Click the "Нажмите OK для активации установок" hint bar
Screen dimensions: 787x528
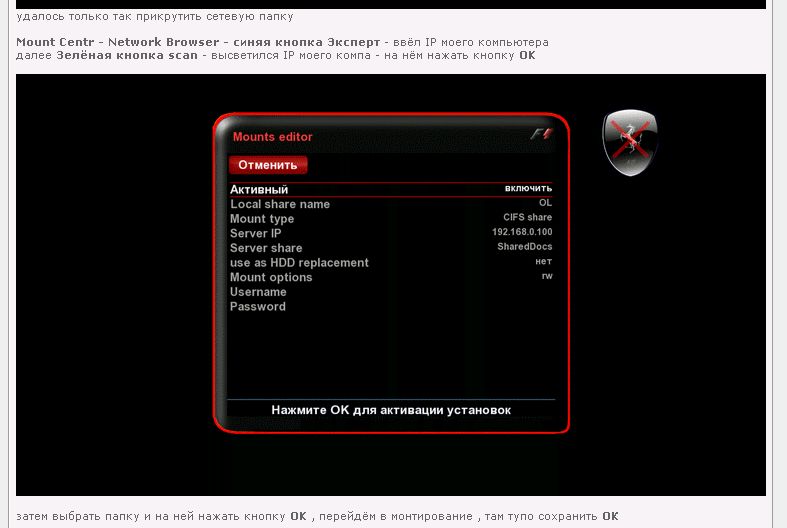click(x=391, y=410)
